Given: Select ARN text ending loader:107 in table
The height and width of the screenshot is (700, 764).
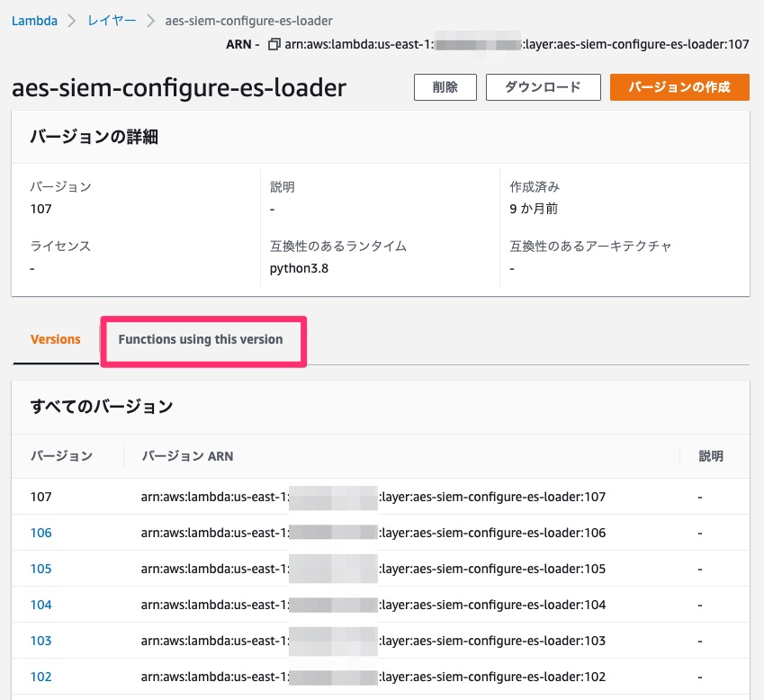Looking at the screenshot, I should pos(373,497).
